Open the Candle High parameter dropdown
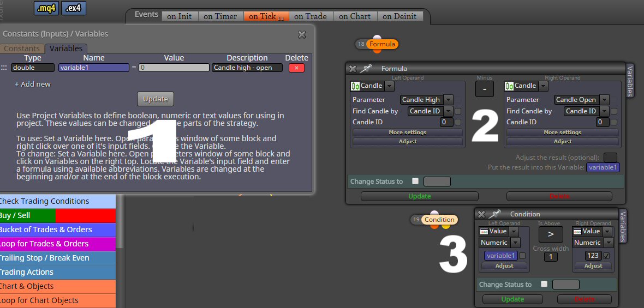This screenshot has height=308, width=644. (449, 100)
